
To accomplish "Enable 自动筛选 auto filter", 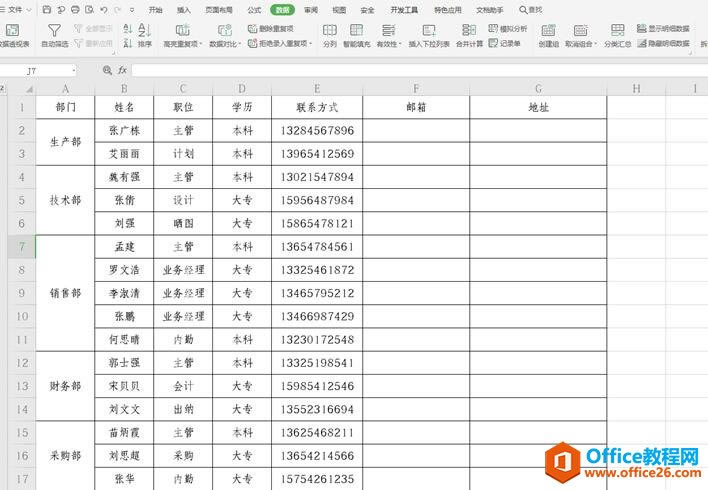I will [55, 31].
